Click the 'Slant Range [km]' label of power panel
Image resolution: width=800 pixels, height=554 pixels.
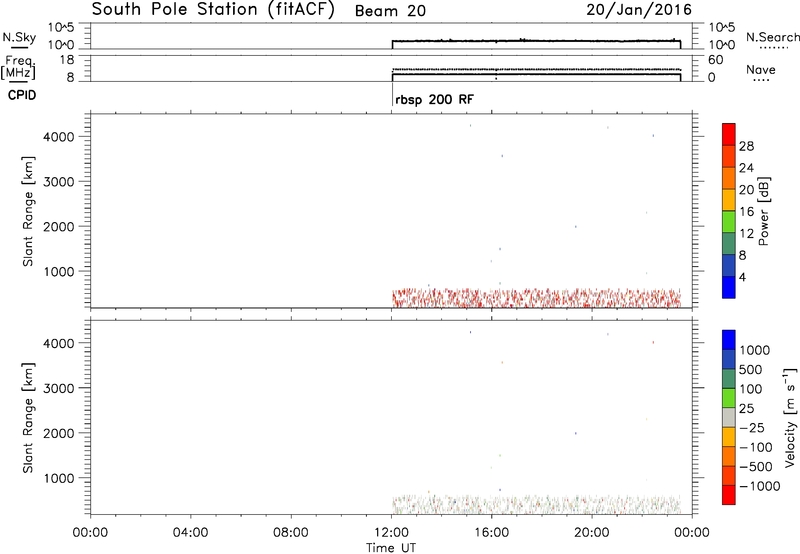(x=28, y=211)
